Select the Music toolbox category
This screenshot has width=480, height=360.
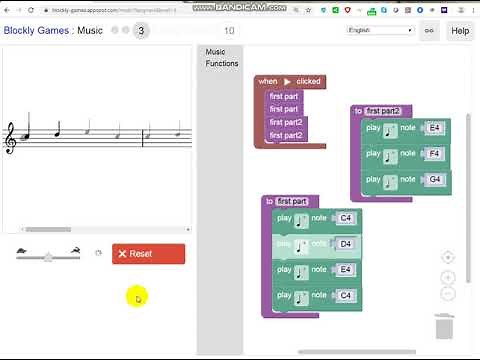click(x=215, y=52)
